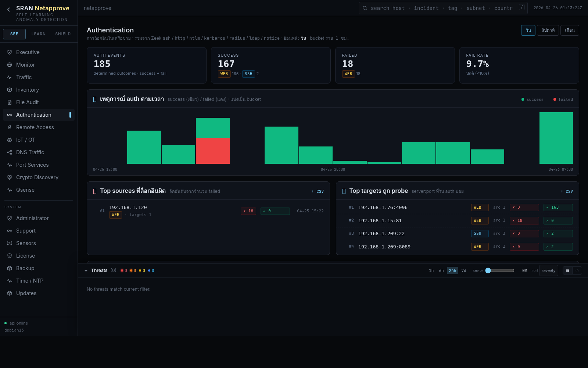588x368 pixels.
Task: Download CSV for Top sources panel
Action: [x=318, y=191]
